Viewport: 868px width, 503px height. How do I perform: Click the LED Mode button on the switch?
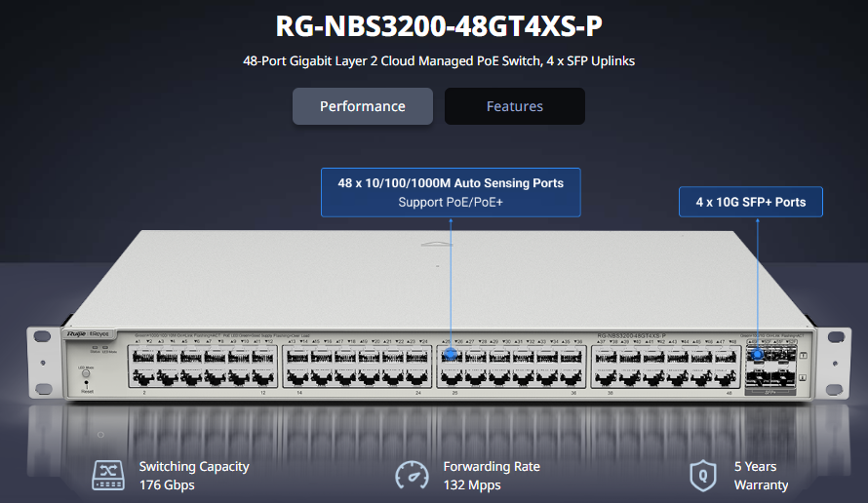[x=86, y=373]
